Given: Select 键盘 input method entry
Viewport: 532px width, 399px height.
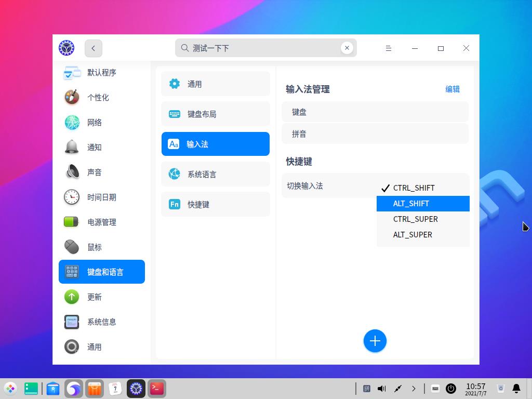Looking at the screenshot, I should click(x=375, y=112).
